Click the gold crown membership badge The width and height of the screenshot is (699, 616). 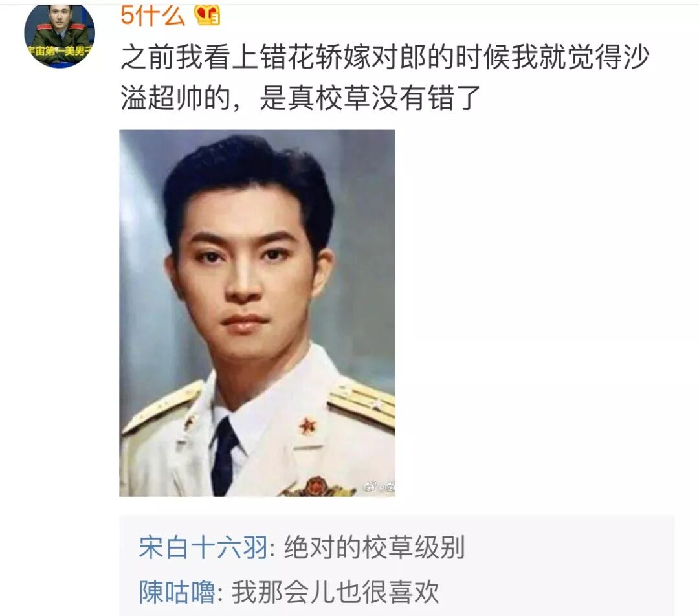207,15
